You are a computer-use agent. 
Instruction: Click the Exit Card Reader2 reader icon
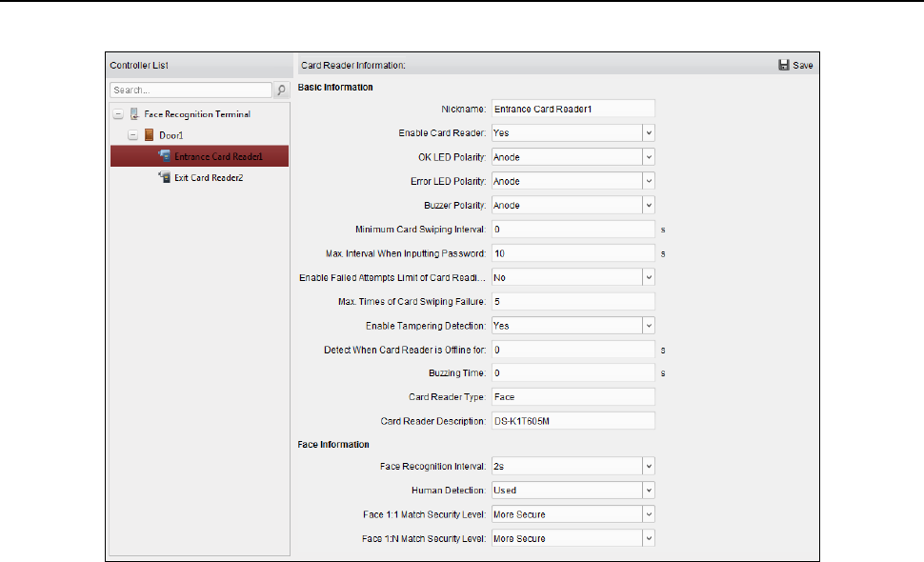point(165,177)
